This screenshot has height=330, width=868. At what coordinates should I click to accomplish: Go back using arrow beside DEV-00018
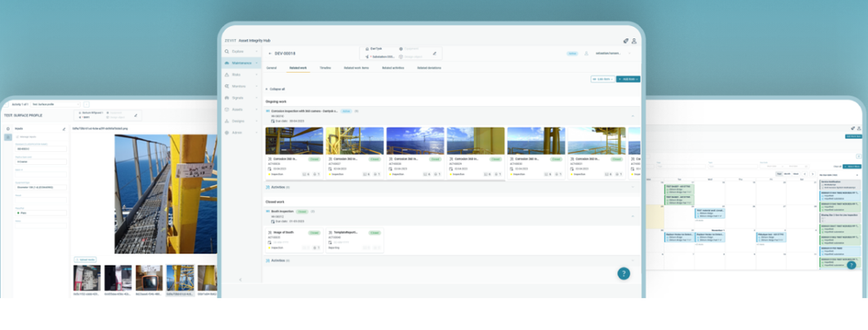(270, 54)
